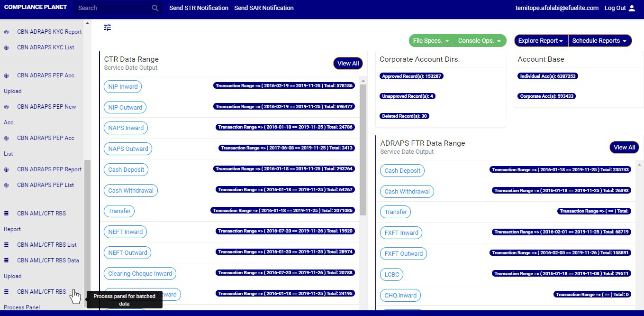This screenshot has width=644, height=316.
Task: Click the icon beside CBN ADRAPS KYC List
Action: coord(7,47)
